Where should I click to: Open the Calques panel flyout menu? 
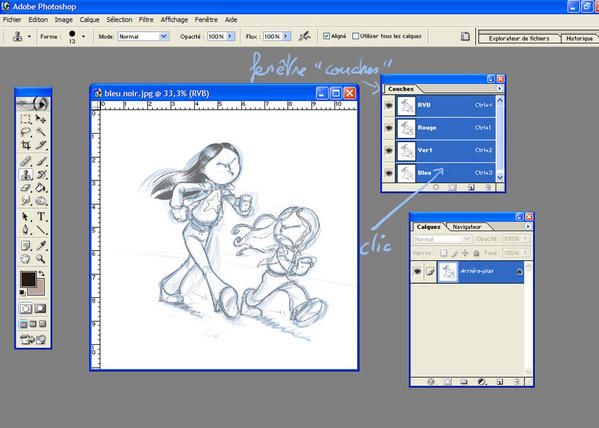pos(528,227)
